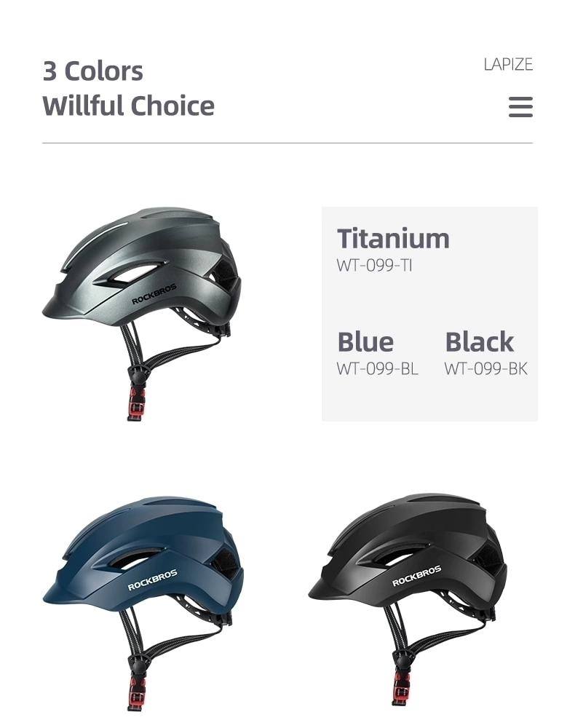The height and width of the screenshot is (728, 575).
Task: Click the red buckle on black helmet strap
Action: point(402,689)
